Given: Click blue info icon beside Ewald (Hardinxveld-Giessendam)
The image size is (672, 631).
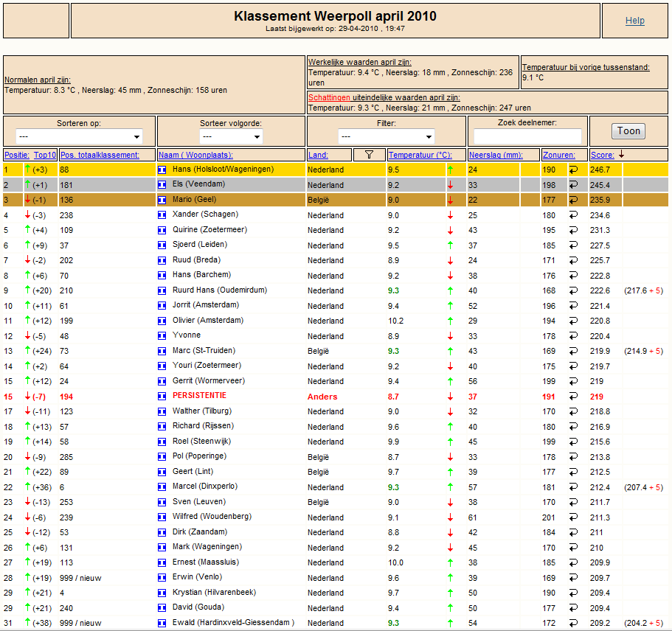Looking at the screenshot, I should [x=162, y=623].
